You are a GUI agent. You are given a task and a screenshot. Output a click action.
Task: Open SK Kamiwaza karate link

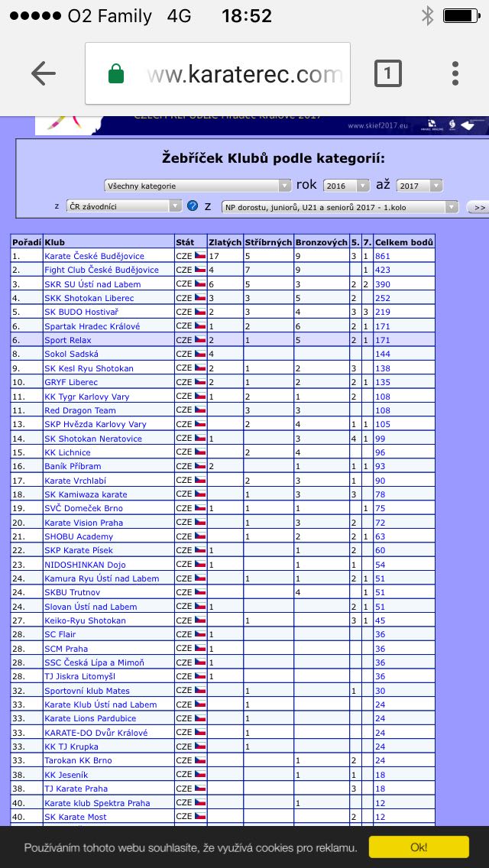point(86,494)
